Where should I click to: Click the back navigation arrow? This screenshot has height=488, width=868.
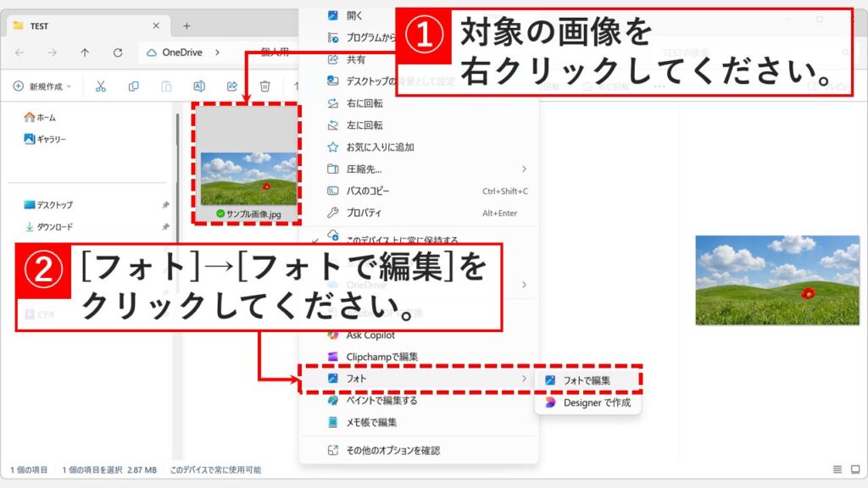click(17, 53)
